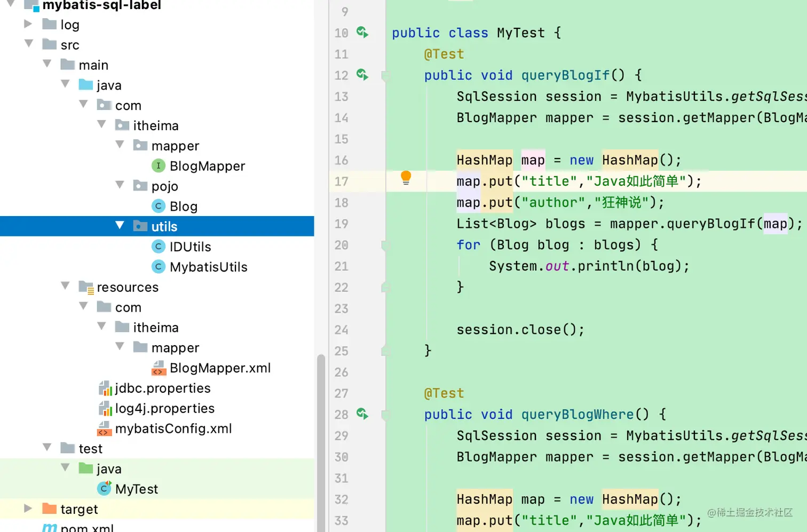Click the BlogMapper interface icon
This screenshot has height=532, width=807.
[159, 166]
